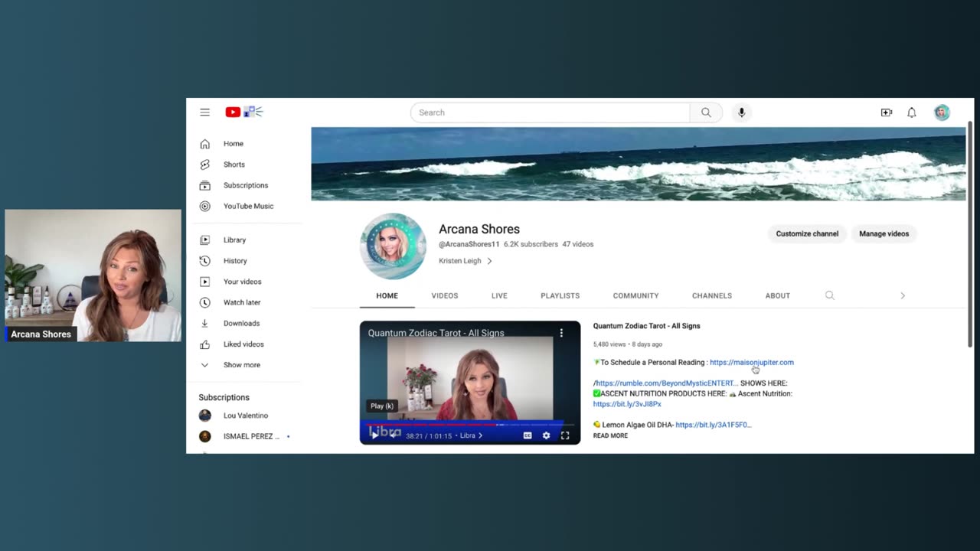
Task: Click the search magnifier button
Action: (x=706, y=112)
